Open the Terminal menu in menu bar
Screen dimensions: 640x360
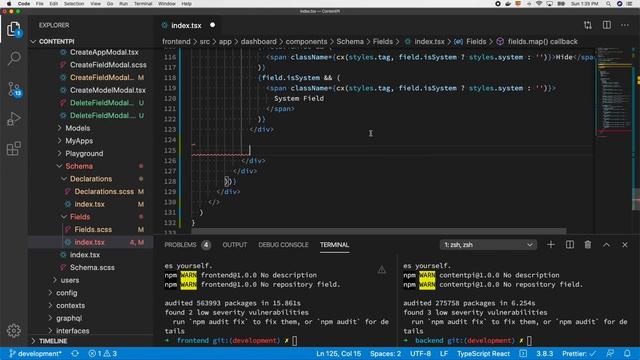point(143,4)
